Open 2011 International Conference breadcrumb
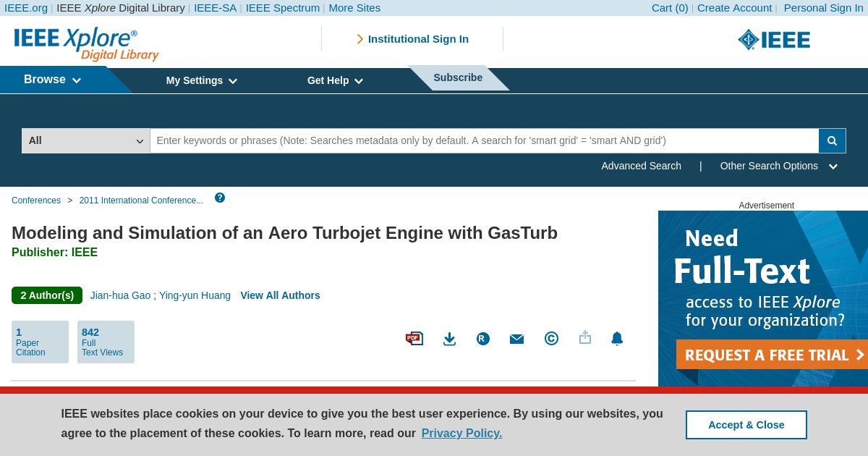Image resolution: width=868 pixels, height=456 pixels. click(141, 200)
